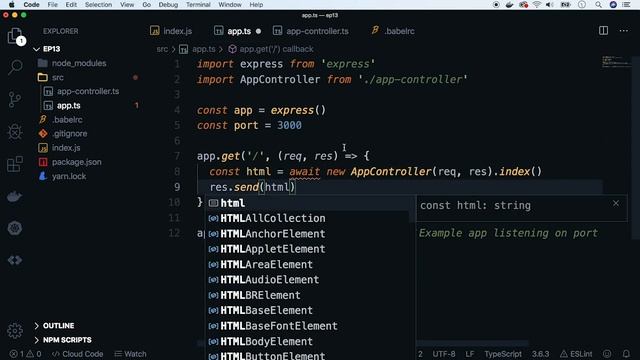
Task: Open the volume menu bar icon
Action: [x=550, y=5]
